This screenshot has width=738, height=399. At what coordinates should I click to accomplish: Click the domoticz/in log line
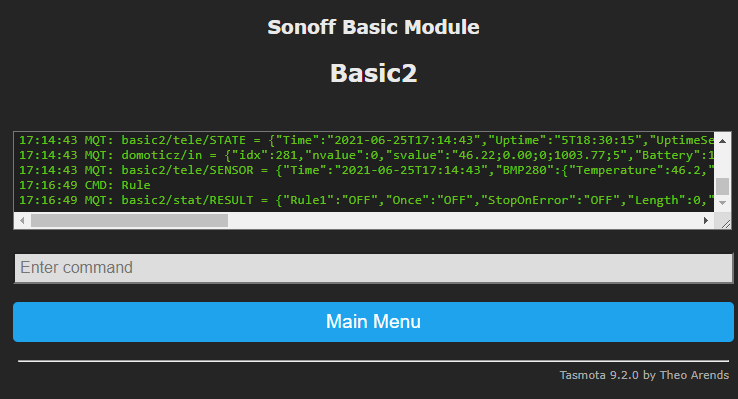point(366,155)
